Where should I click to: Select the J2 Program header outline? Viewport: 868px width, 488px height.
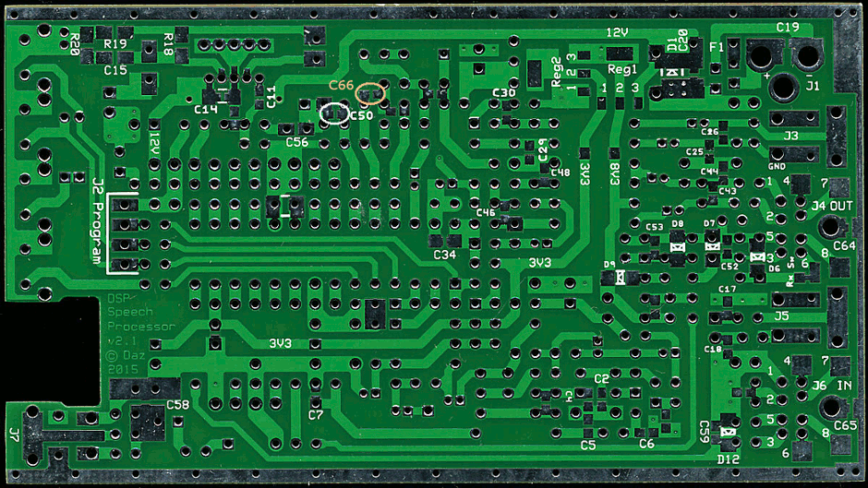(124, 233)
